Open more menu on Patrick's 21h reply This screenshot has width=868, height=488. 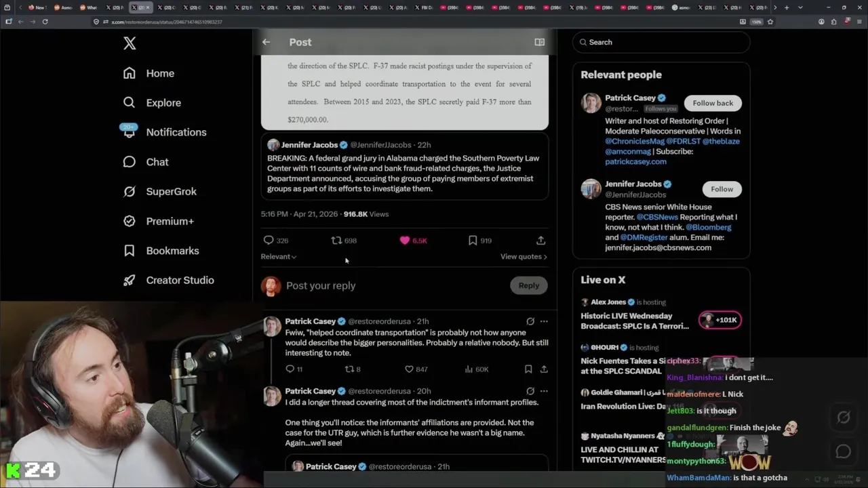(544, 321)
